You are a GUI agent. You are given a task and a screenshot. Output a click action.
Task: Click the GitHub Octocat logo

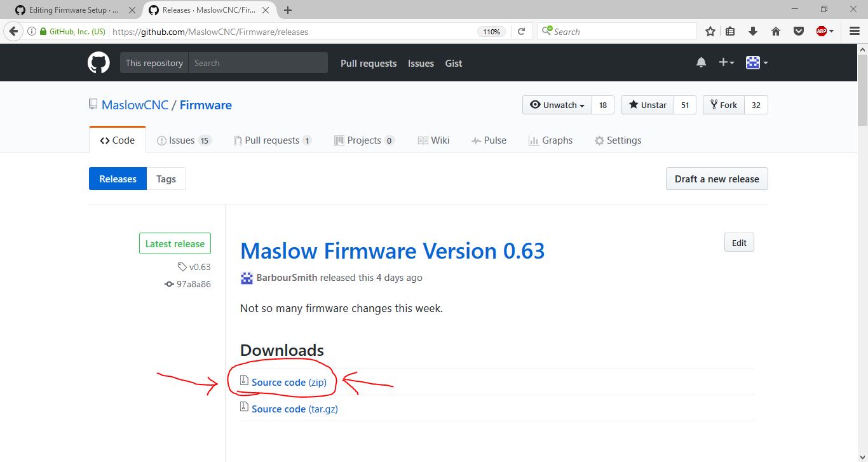pos(98,63)
